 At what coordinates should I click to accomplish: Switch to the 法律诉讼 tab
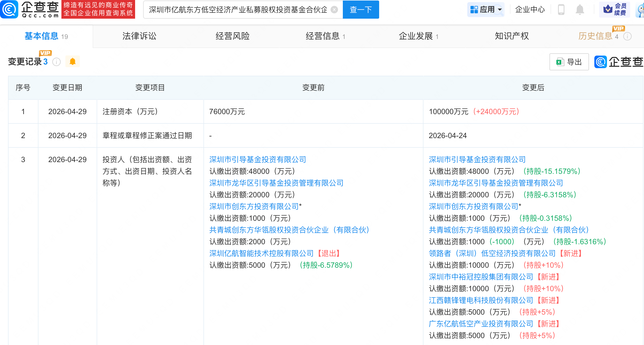(139, 36)
